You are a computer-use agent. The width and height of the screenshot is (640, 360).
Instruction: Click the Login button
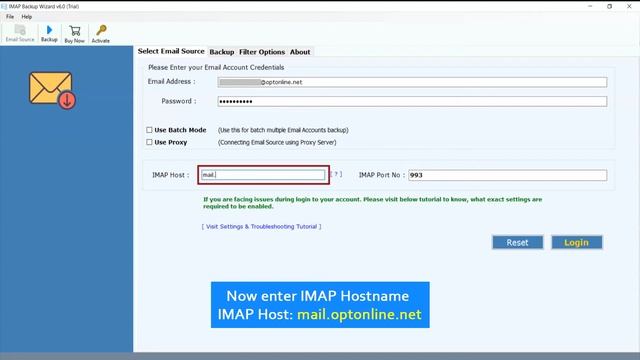tap(577, 242)
